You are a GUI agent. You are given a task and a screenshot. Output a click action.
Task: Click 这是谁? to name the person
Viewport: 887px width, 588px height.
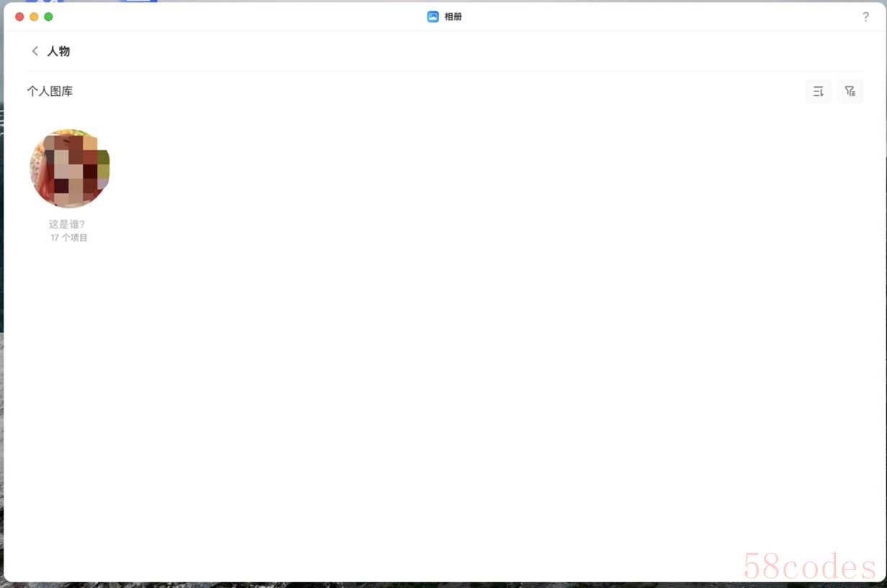coord(67,225)
